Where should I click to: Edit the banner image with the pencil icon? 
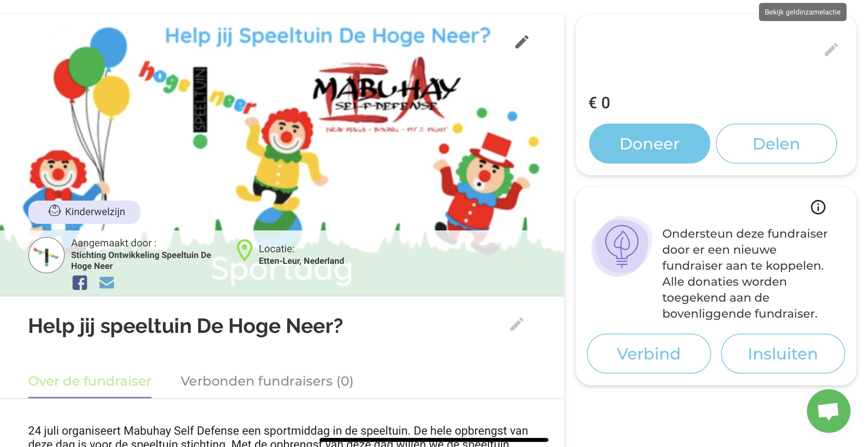click(522, 42)
